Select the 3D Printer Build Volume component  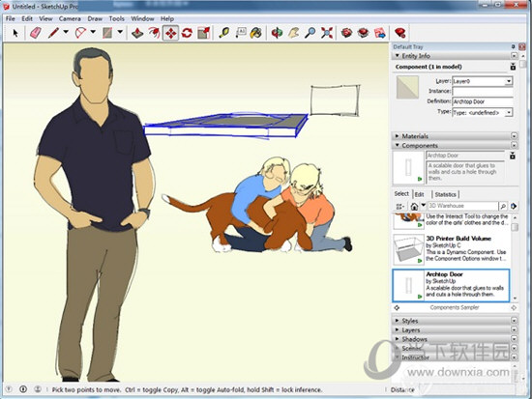pyautogui.click(x=452, y=249)
